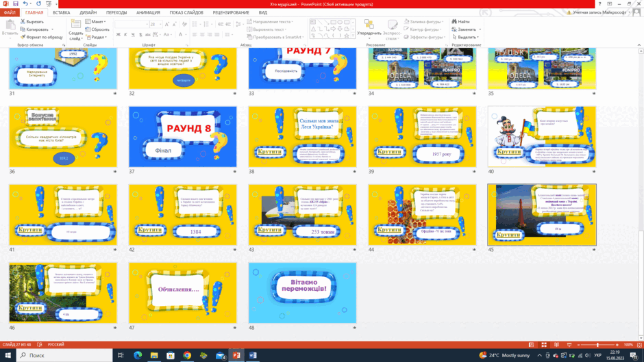
Task: Expand the Layout (Макет) dropdown
Action: pyautogui.click(x=96, y=22)
